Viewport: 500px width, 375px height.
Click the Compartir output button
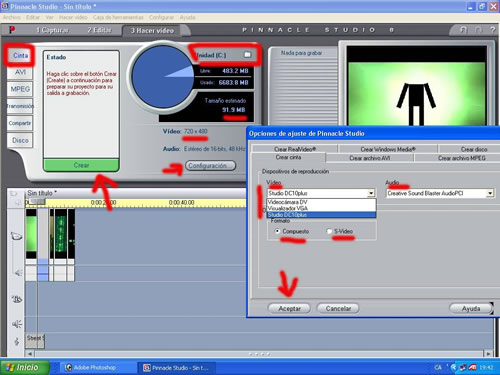(x=20, y=123)
